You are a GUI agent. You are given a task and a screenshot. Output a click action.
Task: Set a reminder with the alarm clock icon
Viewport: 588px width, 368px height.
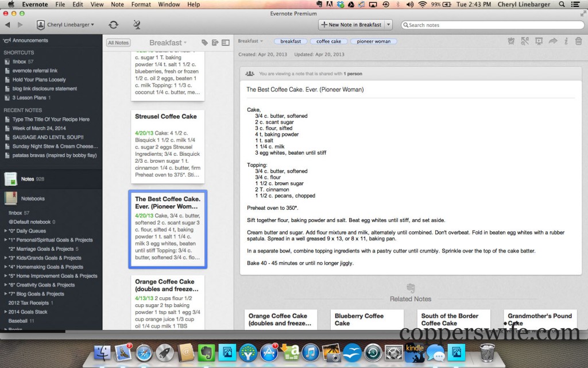click(510, 41)
